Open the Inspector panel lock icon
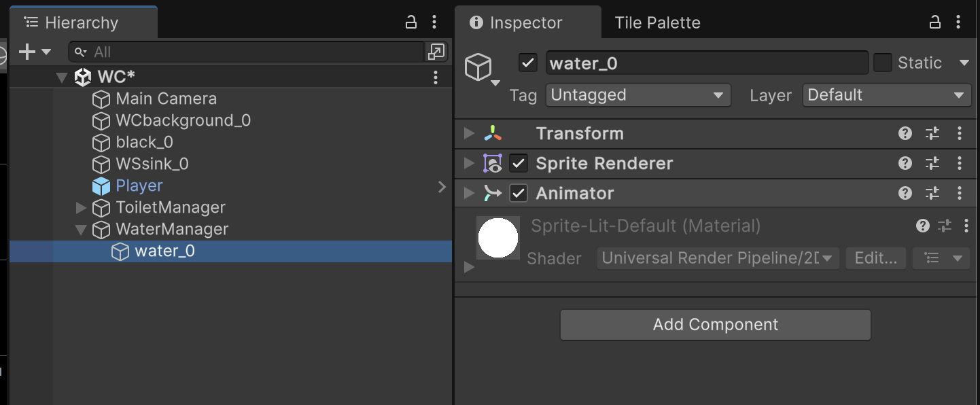The height and width of the screenshot is (405, 980). pos(937,22)
